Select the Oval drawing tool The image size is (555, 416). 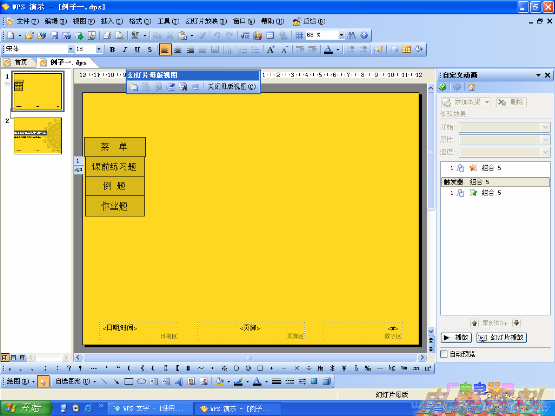141,381
